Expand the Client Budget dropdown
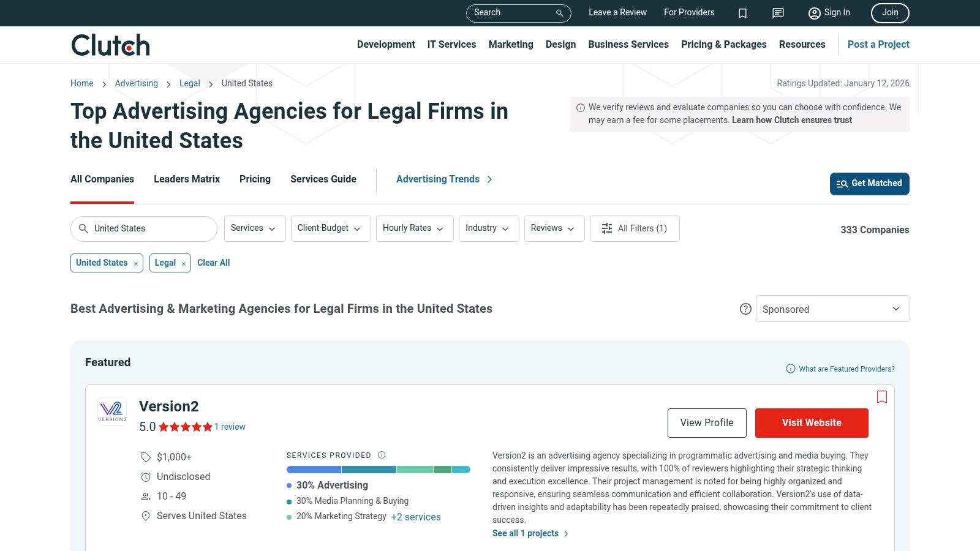 point(330,228)
